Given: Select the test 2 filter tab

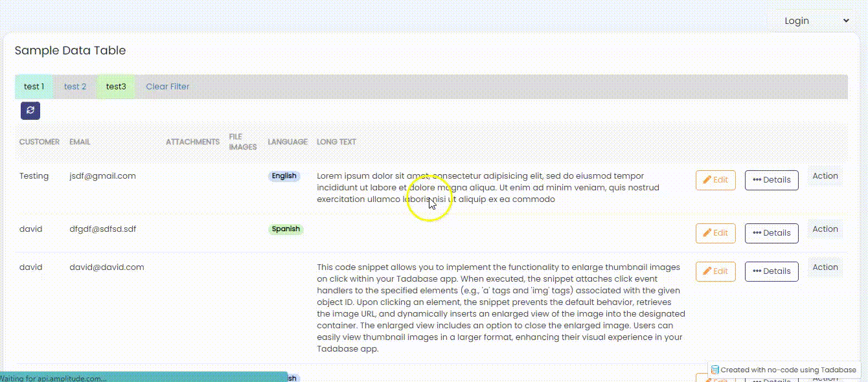Looking at the screenshot, I should point(75,87).
